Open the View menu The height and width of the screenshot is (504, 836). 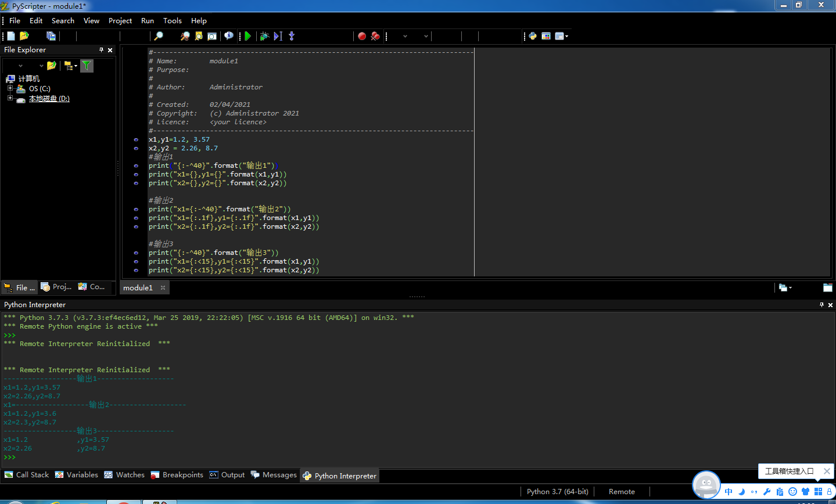click(x=91, y=20)
